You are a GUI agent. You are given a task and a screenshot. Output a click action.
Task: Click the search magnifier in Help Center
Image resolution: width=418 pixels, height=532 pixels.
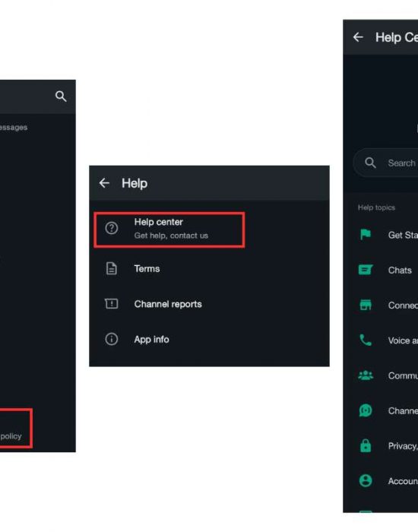click(370, 163)
